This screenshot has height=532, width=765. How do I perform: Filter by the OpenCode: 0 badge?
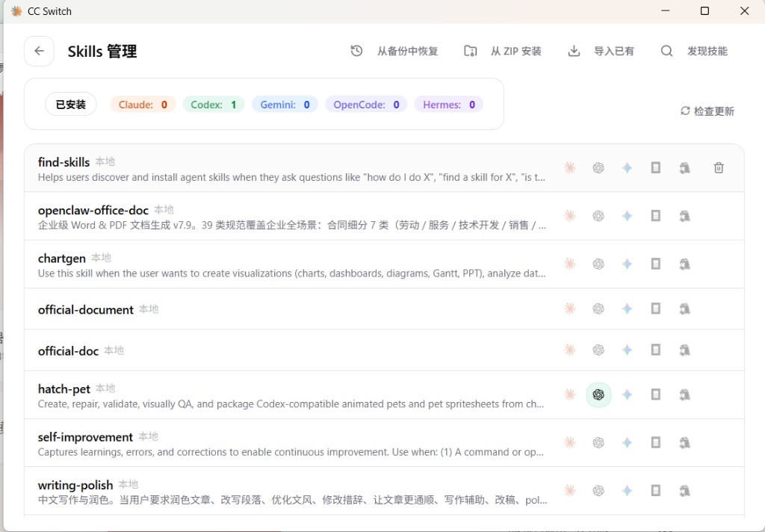(366, 105)
